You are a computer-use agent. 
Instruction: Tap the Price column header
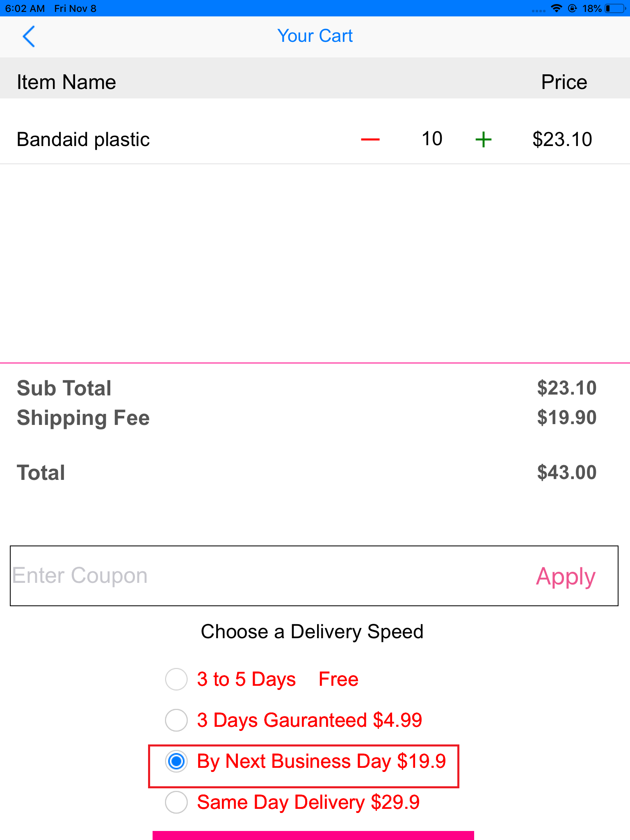564,82
